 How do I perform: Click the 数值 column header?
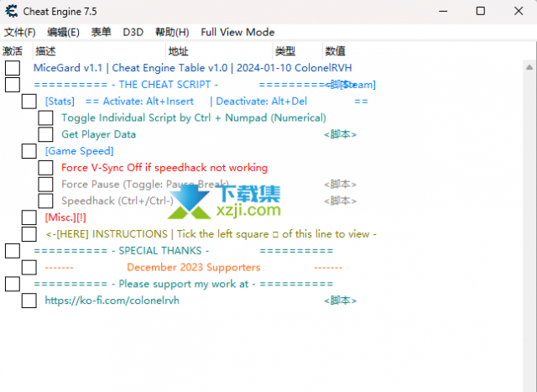tap(336, 51)
